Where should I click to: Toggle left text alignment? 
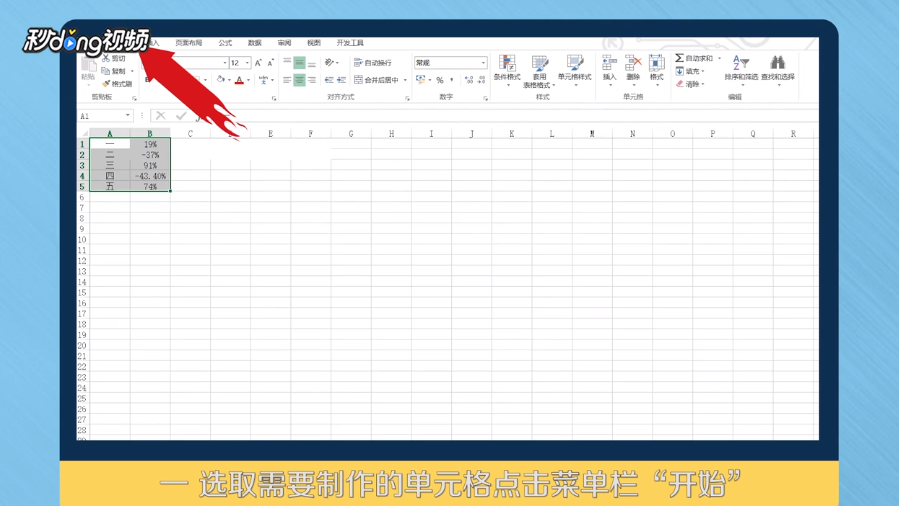287,80
